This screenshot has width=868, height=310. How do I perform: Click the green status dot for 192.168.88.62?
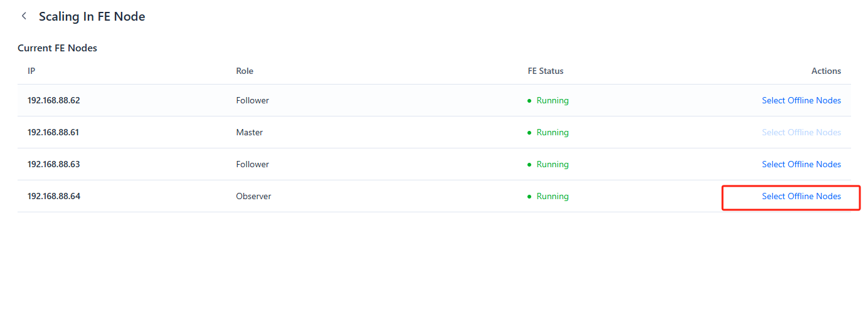(529, 101)
